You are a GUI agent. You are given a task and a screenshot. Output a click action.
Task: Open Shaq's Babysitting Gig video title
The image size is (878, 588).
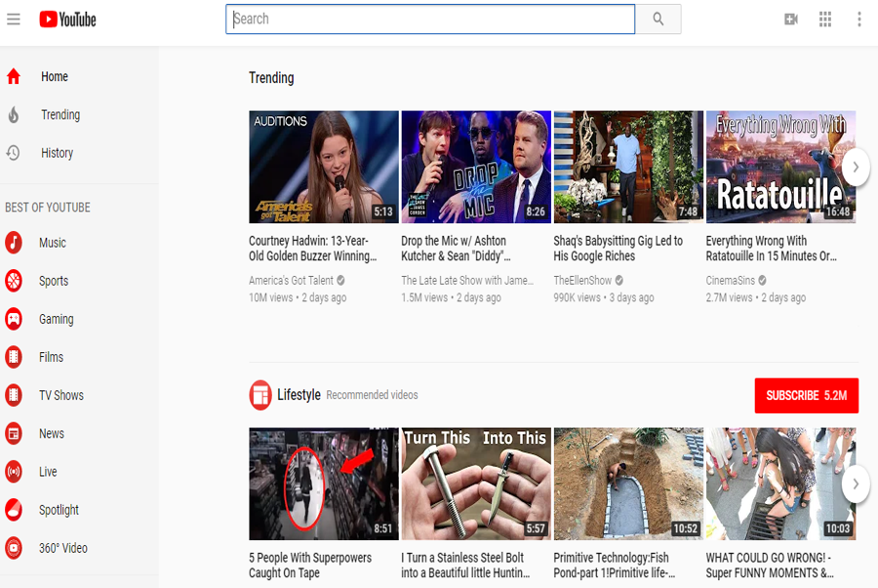619,249
